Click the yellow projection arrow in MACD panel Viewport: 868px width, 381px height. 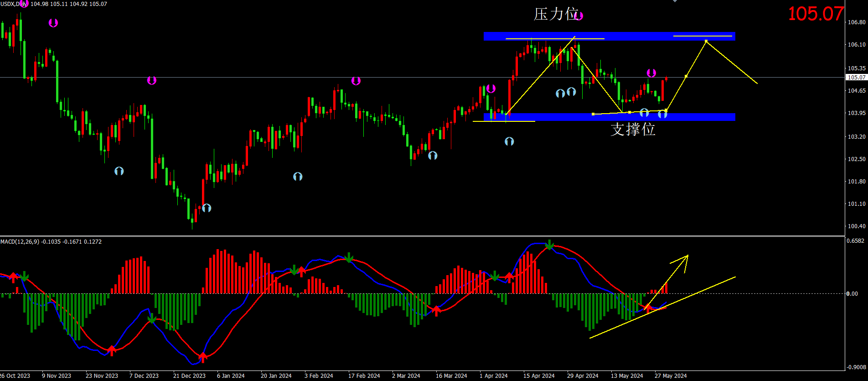679,263
